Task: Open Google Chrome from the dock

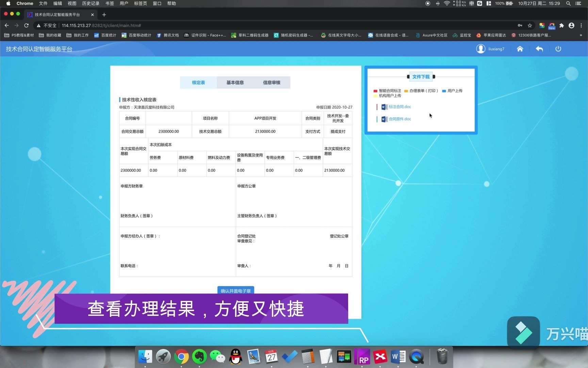Action: pyautogui.click(x=181, y=357)
